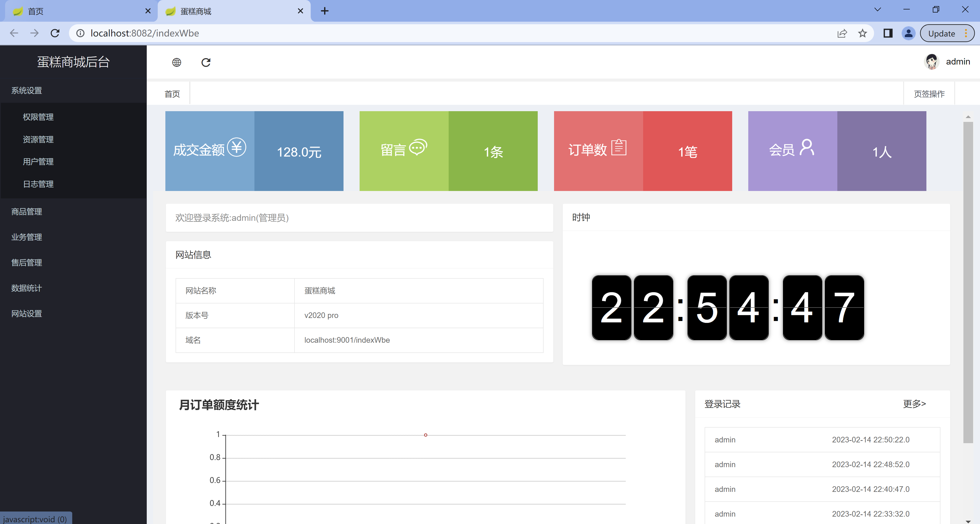
Task: Click the yen icon on 成交金额 card
Action: pyautogui.click(x=237, y=147)
